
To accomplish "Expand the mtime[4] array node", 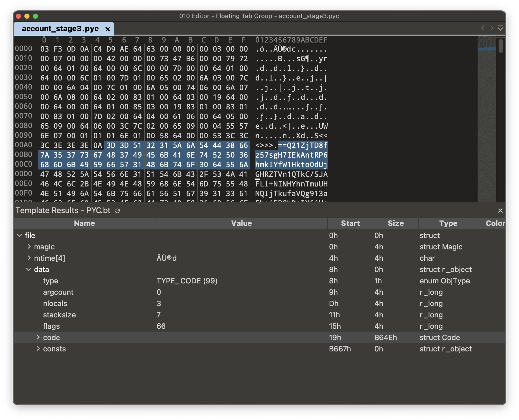I will coord(29,258).
